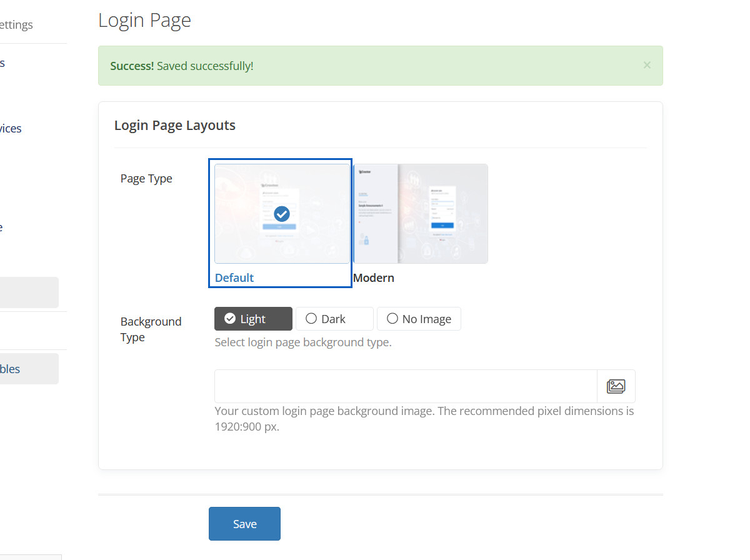Click the Default layout label

pyautogui.click(x=234, y=278)
